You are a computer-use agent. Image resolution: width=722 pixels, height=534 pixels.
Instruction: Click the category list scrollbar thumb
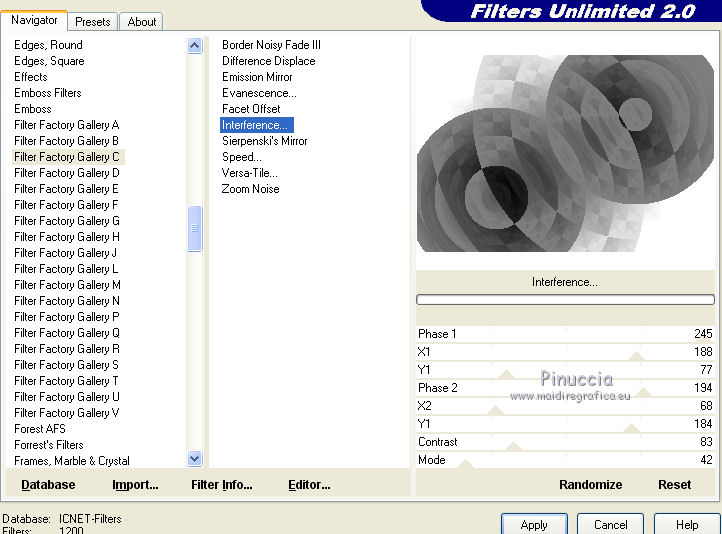click(x=195, y=228)
